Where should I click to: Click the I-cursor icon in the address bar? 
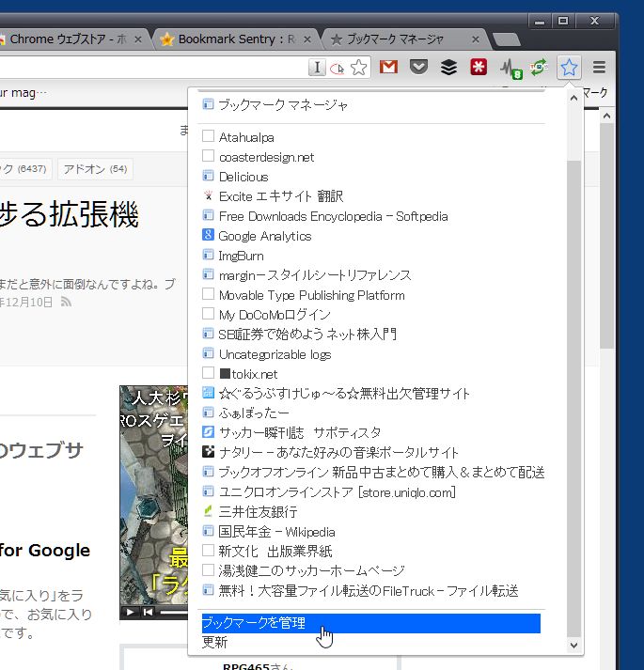(x=317, y=68)
